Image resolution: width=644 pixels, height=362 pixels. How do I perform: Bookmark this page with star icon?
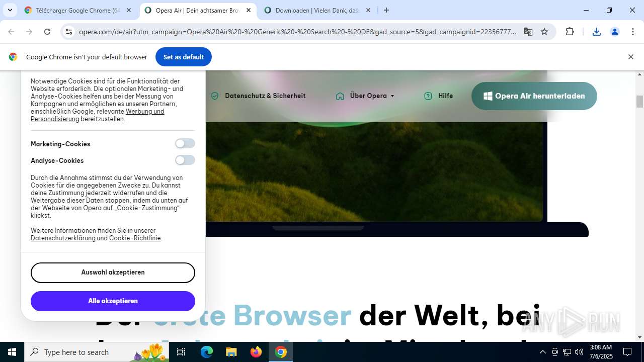point(544,32)
